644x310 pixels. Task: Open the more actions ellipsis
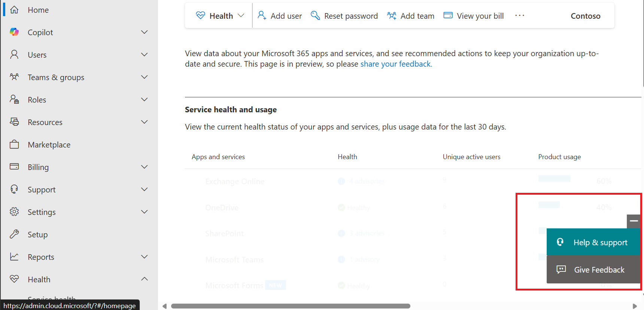pos(520,15)
